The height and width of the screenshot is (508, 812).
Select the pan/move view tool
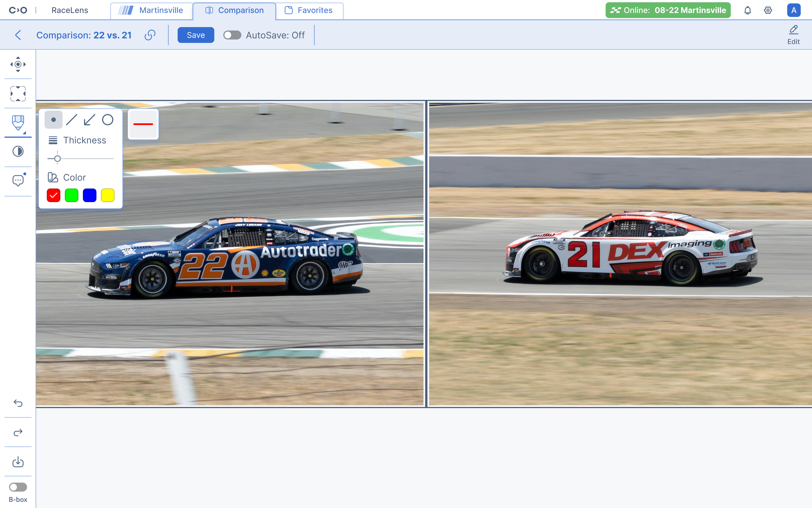[x=18, y=64]
